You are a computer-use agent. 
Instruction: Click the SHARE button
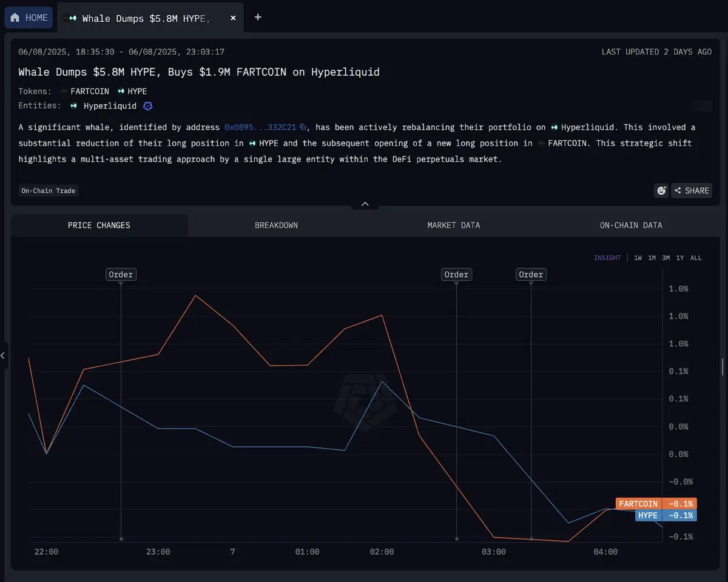click(x=692, y=190)
